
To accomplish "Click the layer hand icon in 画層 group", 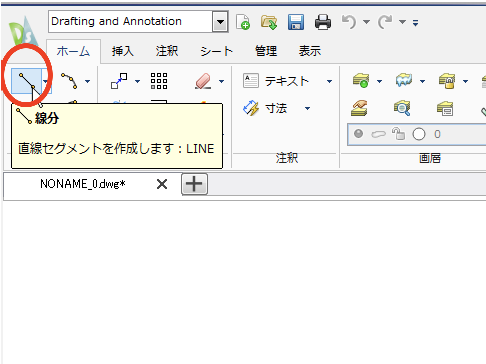I will click(360, 108).
